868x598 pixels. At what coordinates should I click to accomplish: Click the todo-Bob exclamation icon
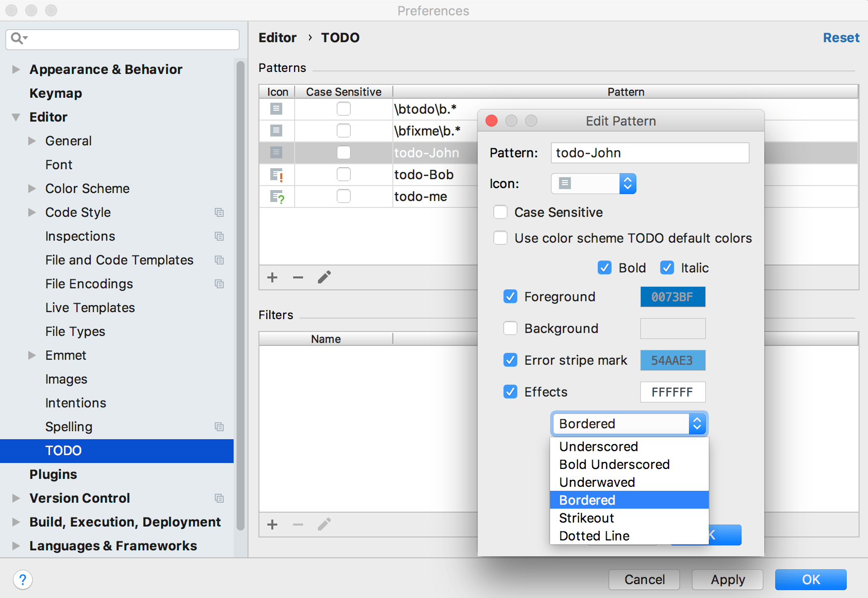(277, 175)
